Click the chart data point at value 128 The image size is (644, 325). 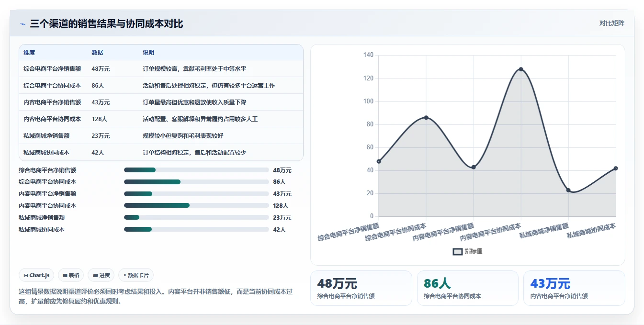[521, 69]
